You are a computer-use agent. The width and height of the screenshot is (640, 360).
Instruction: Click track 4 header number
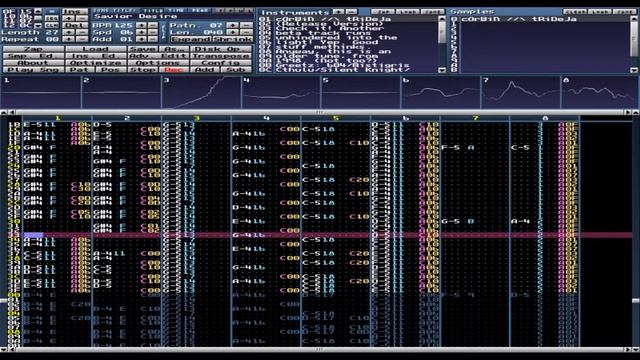point(267,118)
